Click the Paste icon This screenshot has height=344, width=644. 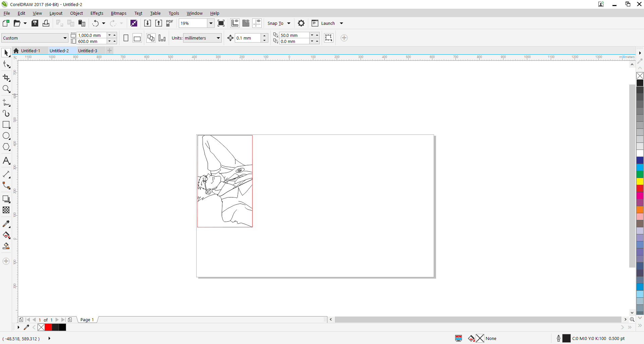coord(82,23)
